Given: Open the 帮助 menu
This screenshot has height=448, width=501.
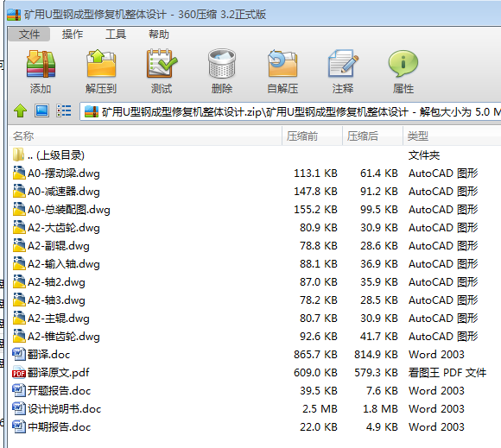Looking at the screenshot, I should (159, 34).
